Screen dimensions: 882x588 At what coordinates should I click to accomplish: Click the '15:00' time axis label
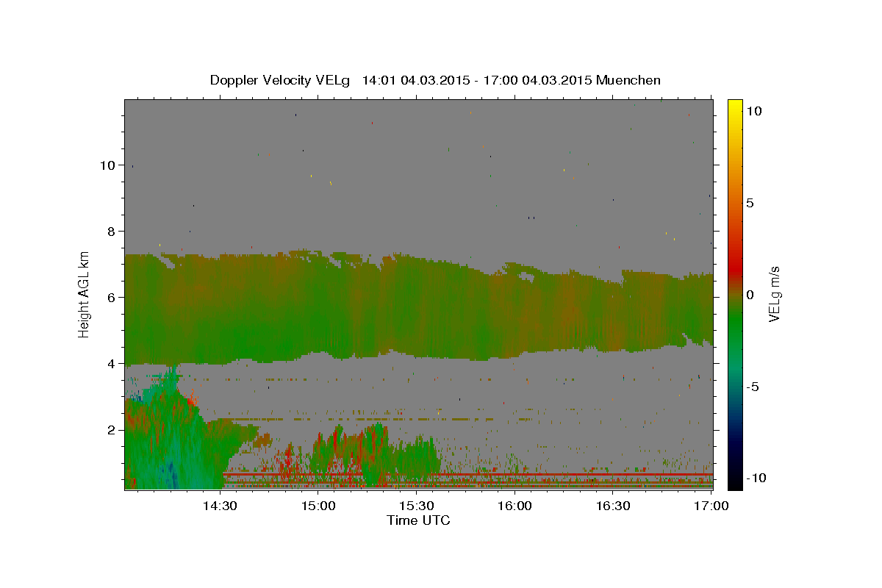pyautogui.click(x=318, y=506)
